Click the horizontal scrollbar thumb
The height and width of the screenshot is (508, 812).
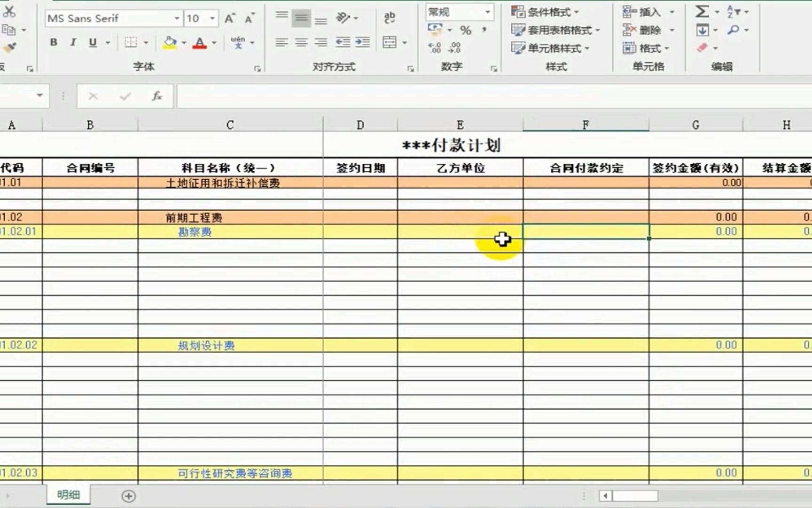[x=635, y=496]
